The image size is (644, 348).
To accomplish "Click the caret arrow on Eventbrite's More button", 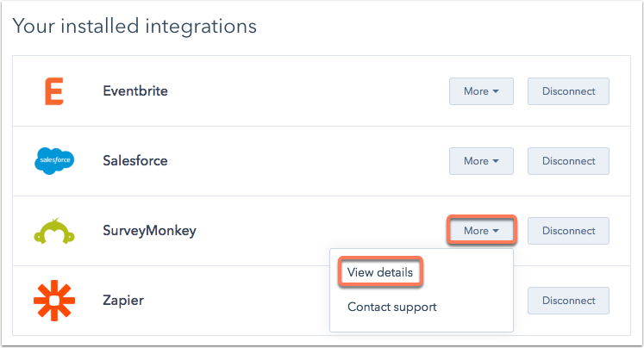I will [x=497, y=91].
